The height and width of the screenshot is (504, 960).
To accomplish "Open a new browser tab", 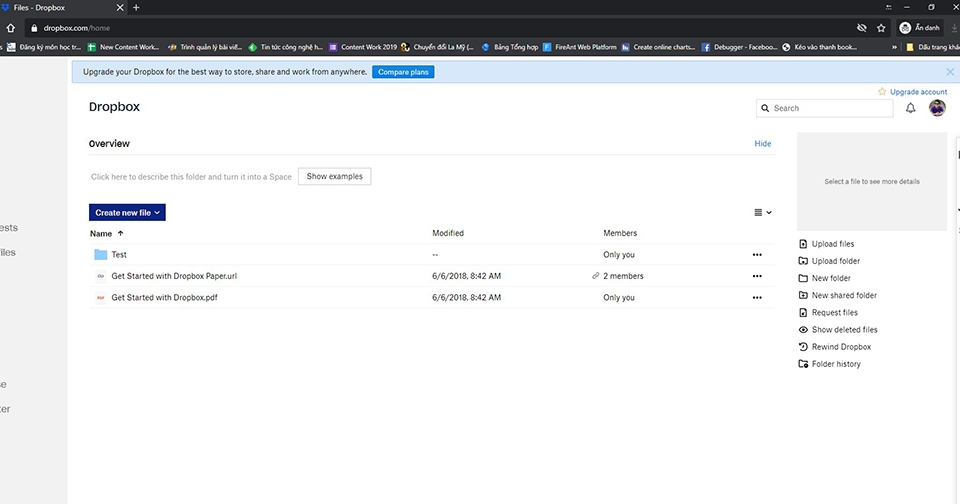I will click(x=136, y=8).
